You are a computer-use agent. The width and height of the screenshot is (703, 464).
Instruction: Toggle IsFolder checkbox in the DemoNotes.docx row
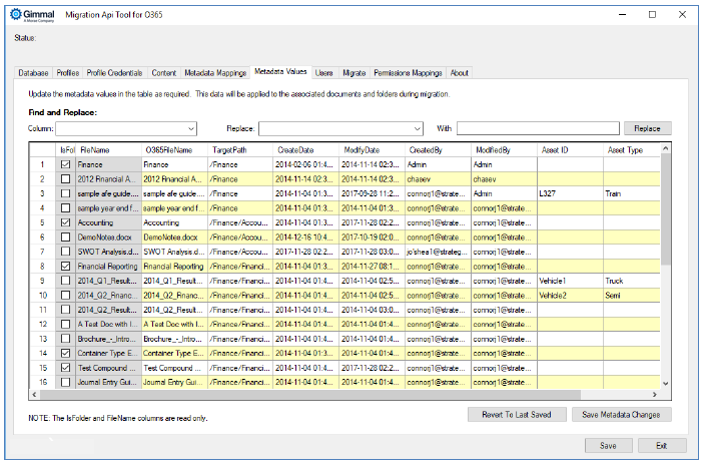click(65, 237)
